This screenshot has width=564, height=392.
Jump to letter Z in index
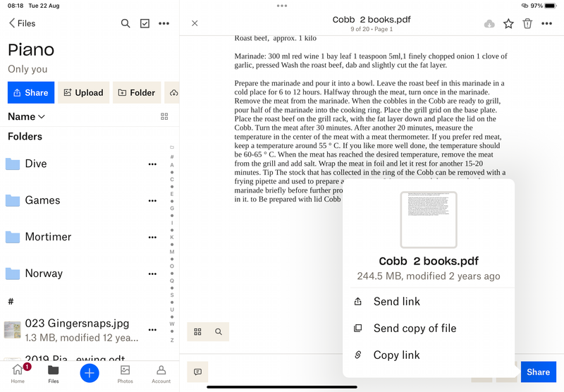click(172, 341)
